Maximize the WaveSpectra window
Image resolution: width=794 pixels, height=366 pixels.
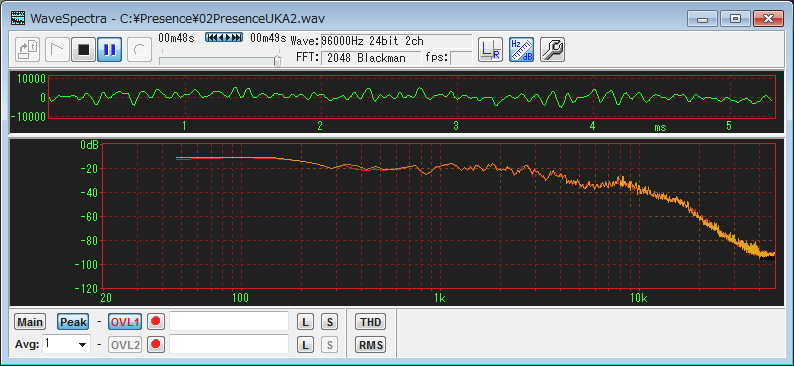735,19
